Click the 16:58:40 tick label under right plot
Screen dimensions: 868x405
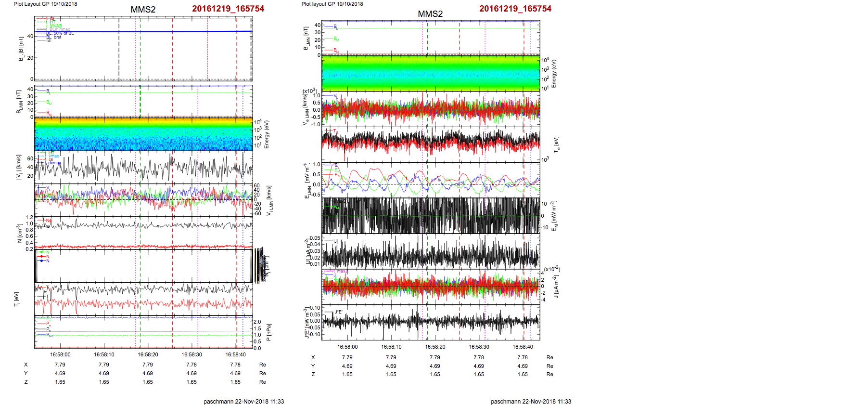[x=523, y=347]
